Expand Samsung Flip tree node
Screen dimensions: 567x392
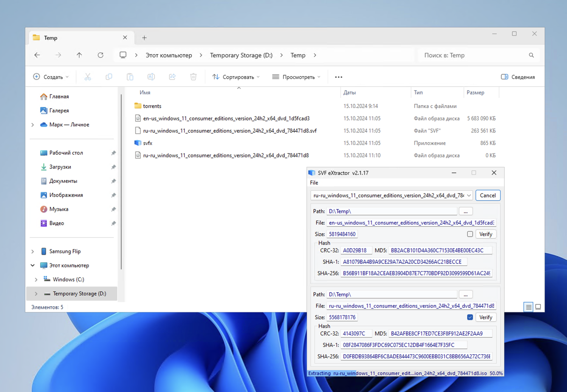click(x=33, y=251)
